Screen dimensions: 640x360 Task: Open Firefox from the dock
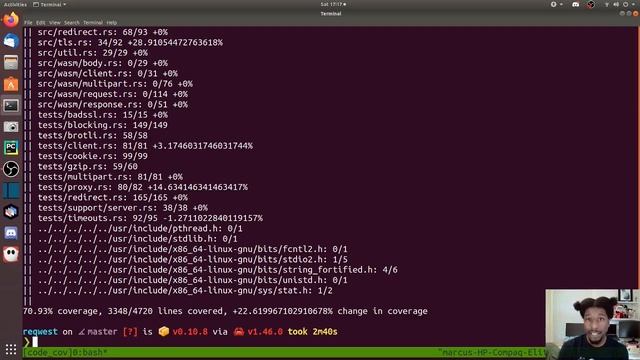(x=11, y=20)
